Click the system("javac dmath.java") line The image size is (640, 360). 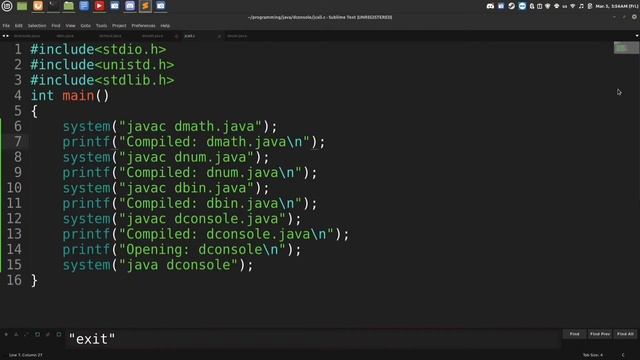[x=170, y=127]
